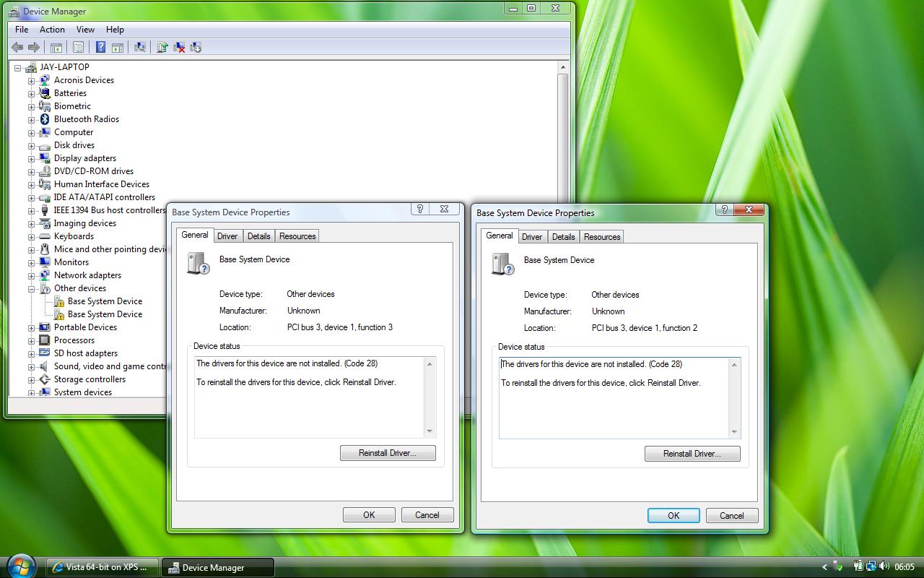
Task: Click the network tray icon
Action: click(871, 566)
